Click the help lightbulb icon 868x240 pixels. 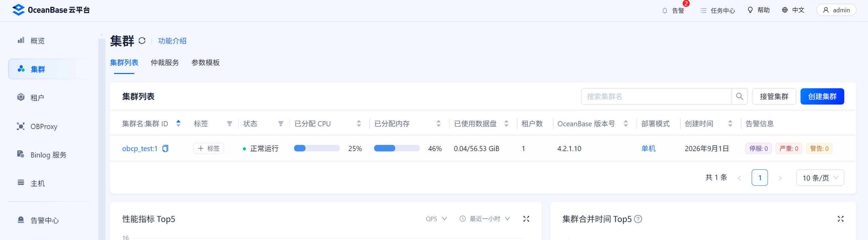click(750, 10)
